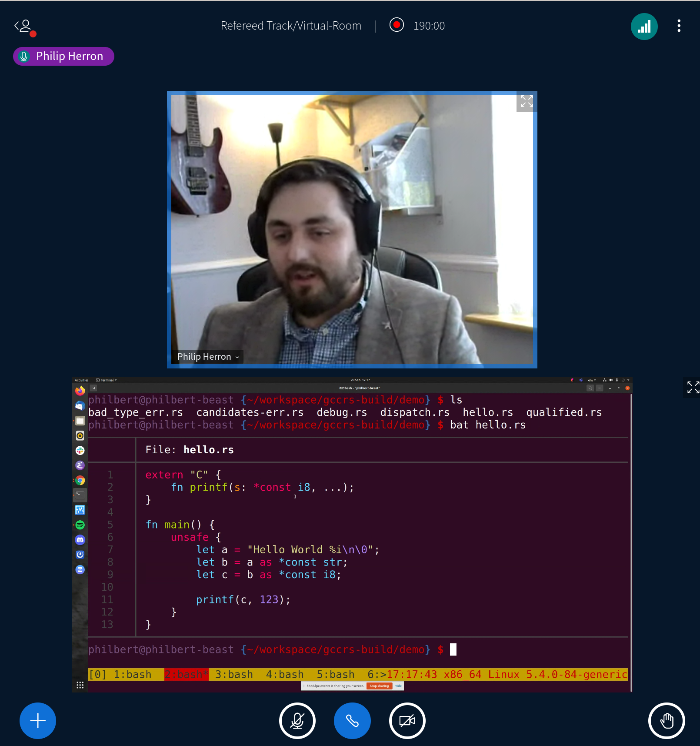Viewport: 700px width, 746px height.
Task: Toggle the webcam sharing button
Action: (x=407, y=721)
